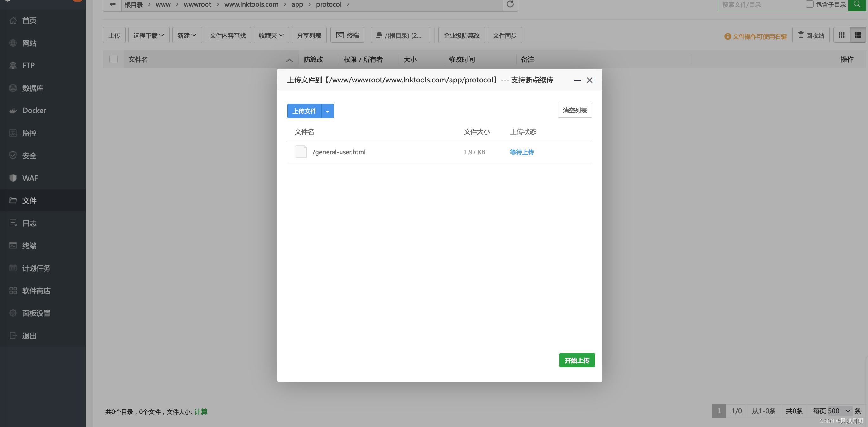Screen dimensions: 868x427
Task: Click the 大小 column header
Action: coord(410,60)
